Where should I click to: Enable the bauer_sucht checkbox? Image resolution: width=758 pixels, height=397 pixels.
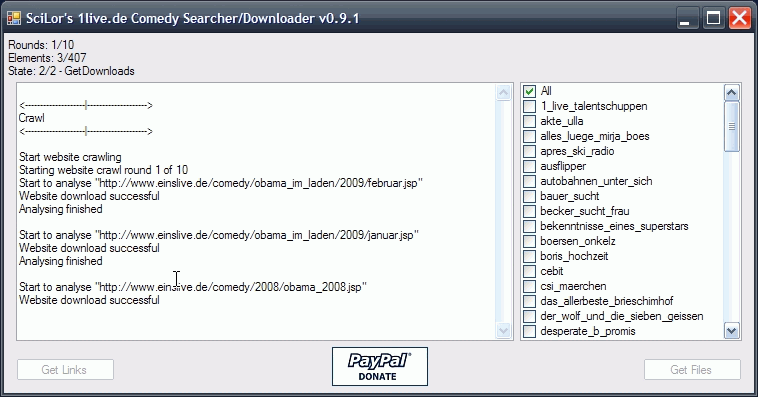point(530,196)
